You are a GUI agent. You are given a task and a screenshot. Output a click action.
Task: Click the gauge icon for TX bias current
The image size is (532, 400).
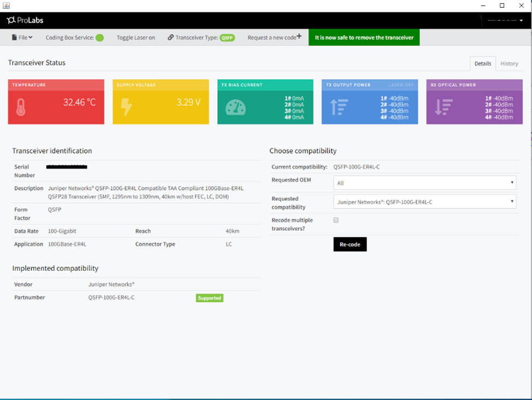click(235, 108)
